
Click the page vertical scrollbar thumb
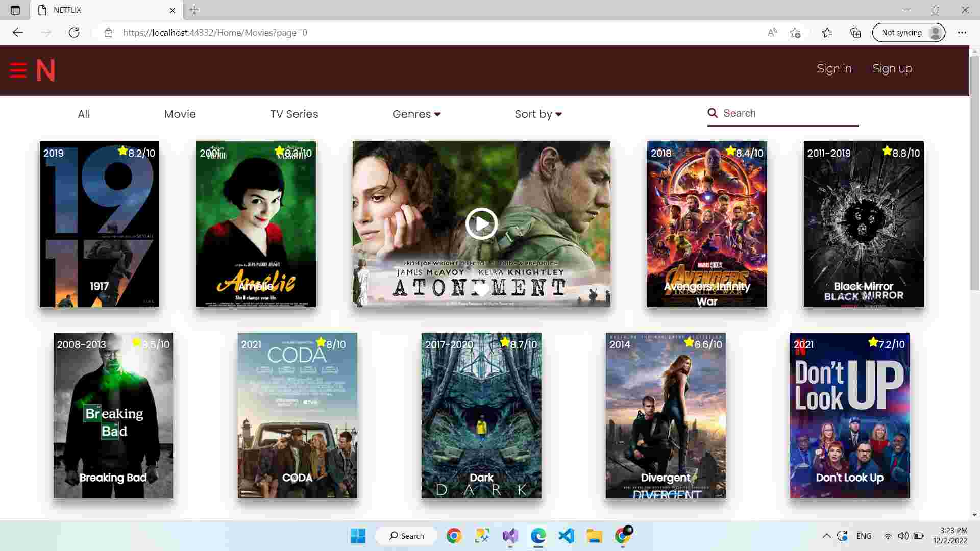[974, 173]
